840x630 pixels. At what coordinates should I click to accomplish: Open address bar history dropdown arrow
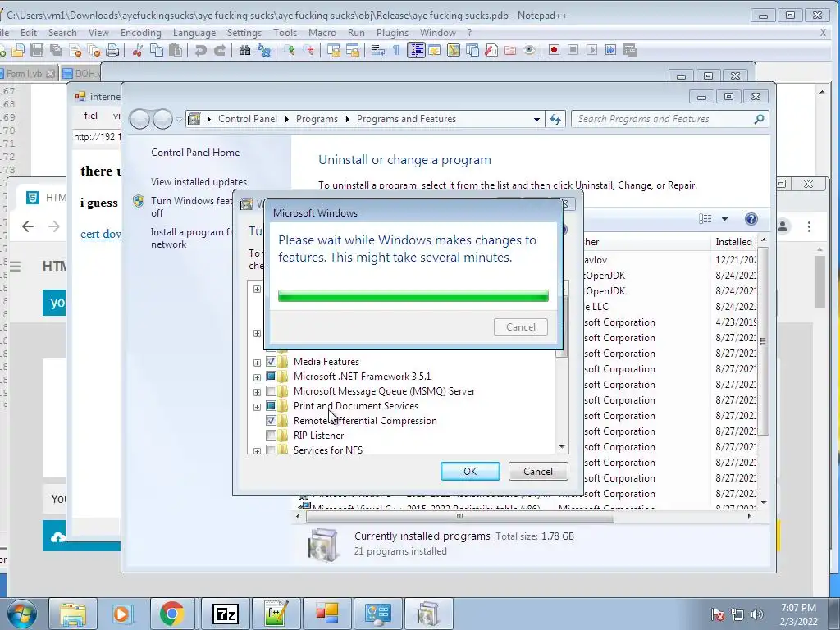(x=536, y=120)
